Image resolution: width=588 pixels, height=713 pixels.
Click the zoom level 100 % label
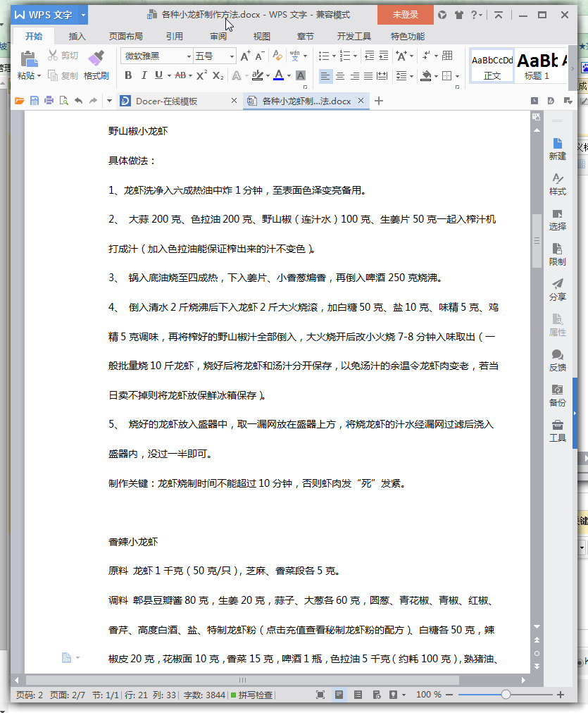click(429, 695)
